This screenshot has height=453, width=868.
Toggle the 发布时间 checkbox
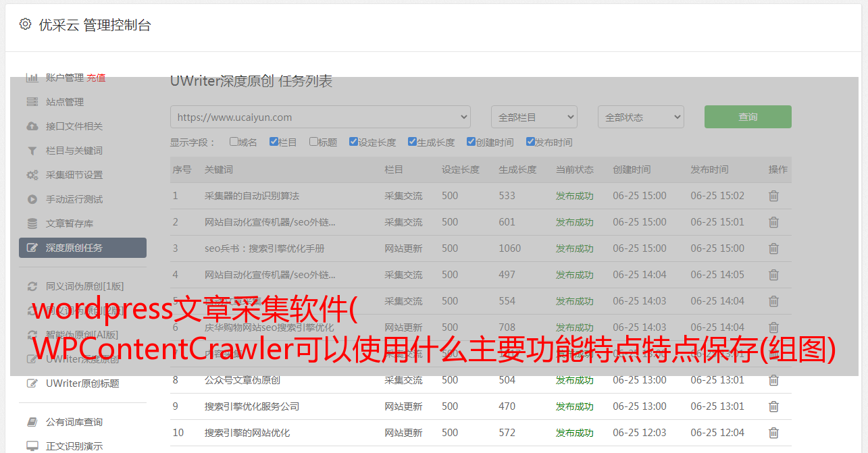(x=530, y=142)
